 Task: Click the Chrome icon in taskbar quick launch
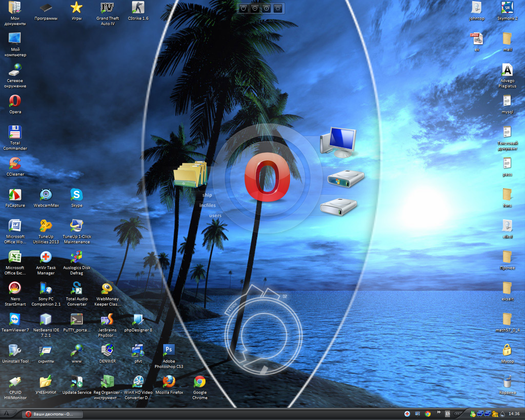tap(428, 414)
